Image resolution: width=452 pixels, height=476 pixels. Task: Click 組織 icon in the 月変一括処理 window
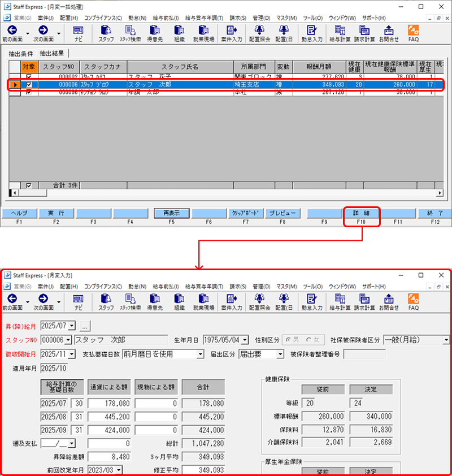(x=179, y=33)
